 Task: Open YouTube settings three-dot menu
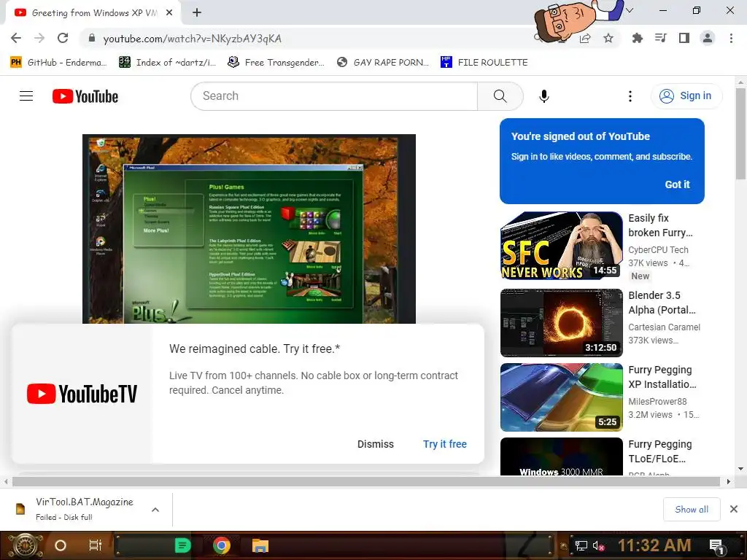630,96
